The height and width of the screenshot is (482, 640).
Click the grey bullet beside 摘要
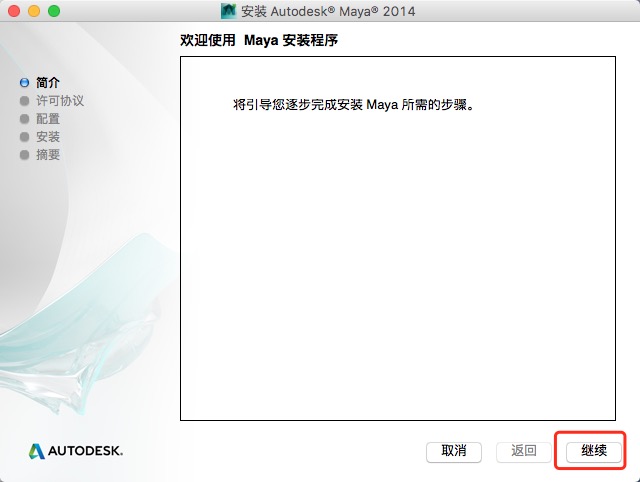coord(24,155)
